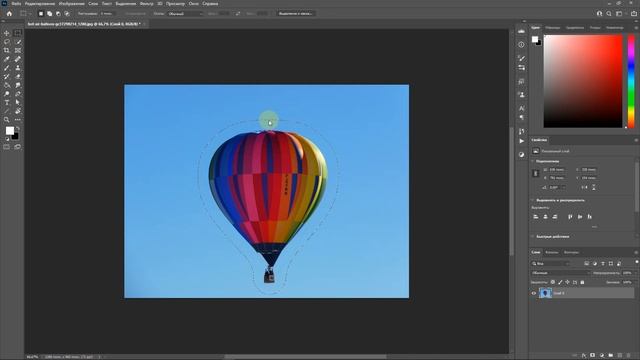The width and height of the screenshot is (640, 360).
Task: Select the Path Selection tool
Action: click(x=18, y=102)
